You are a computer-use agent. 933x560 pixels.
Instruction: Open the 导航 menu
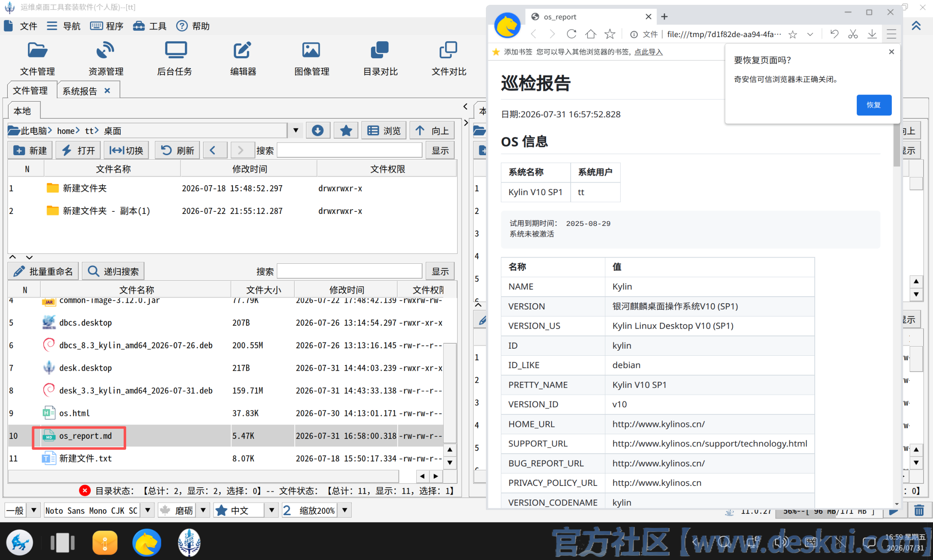pos(64,26)
